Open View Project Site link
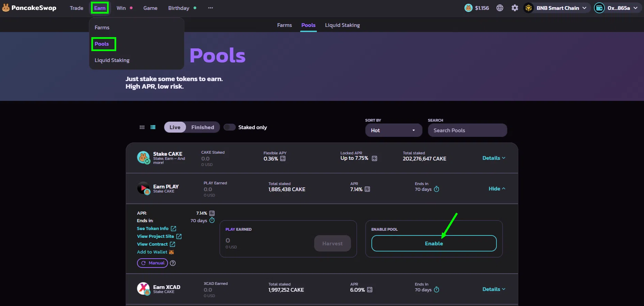The width and height of the screenshot is (644, 306). (x=155, y=236)
